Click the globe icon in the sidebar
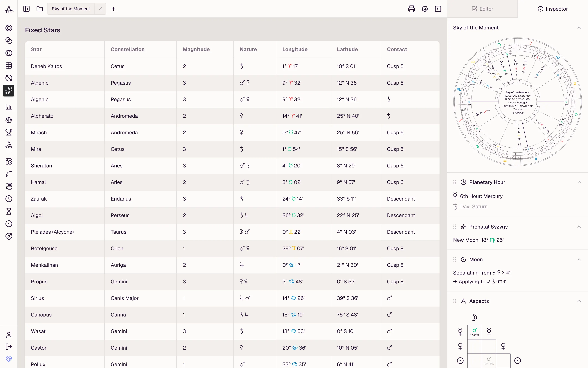Viewport: 588px width, 368px height. pos(9,53)
